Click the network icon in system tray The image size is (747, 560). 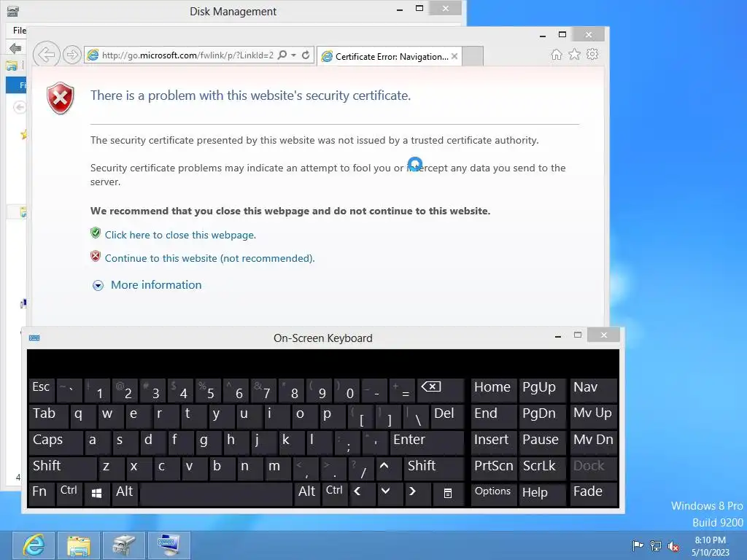(x=656, y=545)
